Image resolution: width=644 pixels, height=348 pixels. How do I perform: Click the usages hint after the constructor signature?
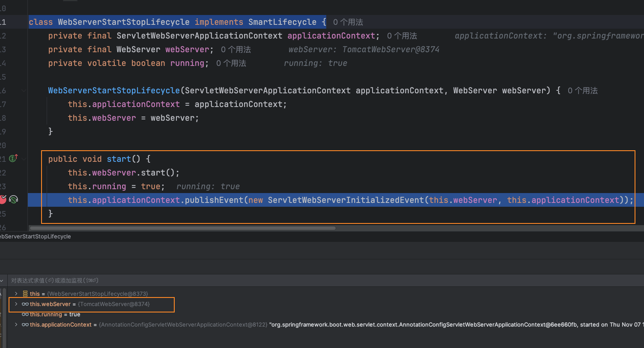[583, 91]
